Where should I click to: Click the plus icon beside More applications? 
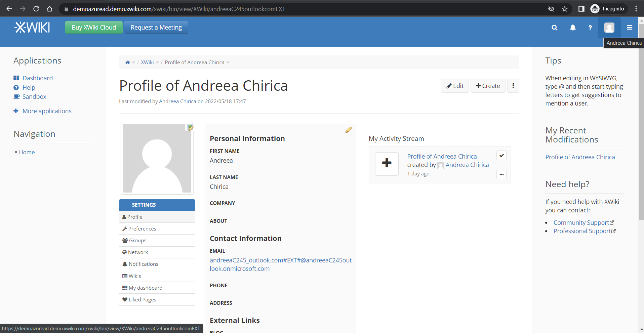tap(16, 111)
